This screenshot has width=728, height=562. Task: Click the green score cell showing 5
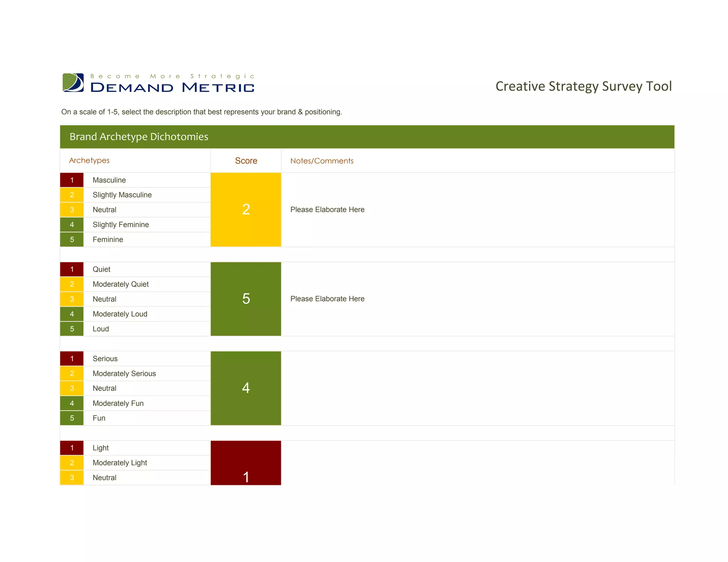(246, 299)
